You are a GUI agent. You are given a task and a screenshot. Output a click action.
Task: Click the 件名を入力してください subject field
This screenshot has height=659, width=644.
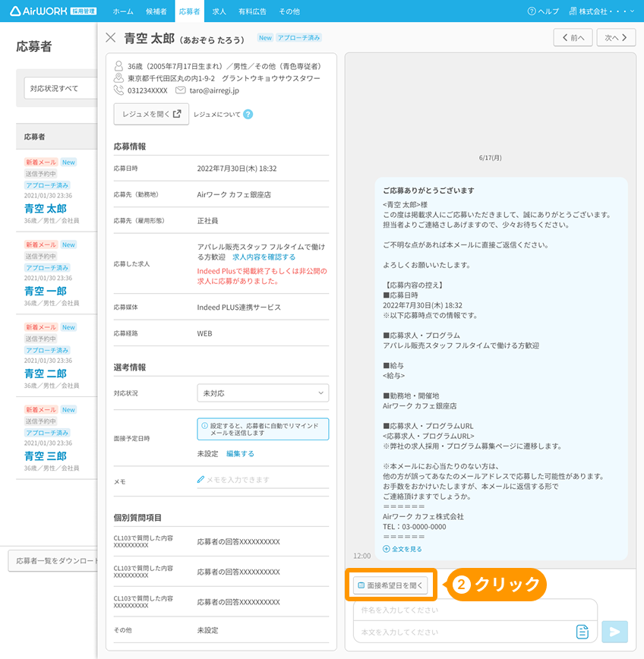tap(475, 610)
